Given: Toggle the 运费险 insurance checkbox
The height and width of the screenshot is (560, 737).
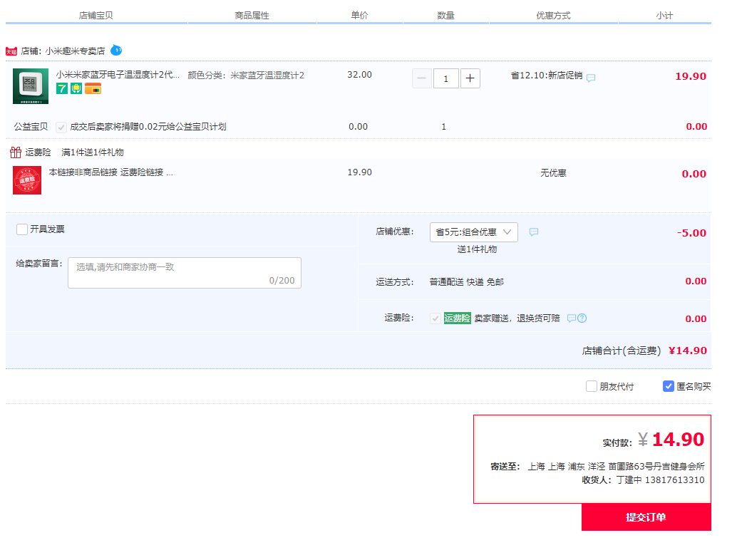Looking at the screenshot, I should coord(435,318).
